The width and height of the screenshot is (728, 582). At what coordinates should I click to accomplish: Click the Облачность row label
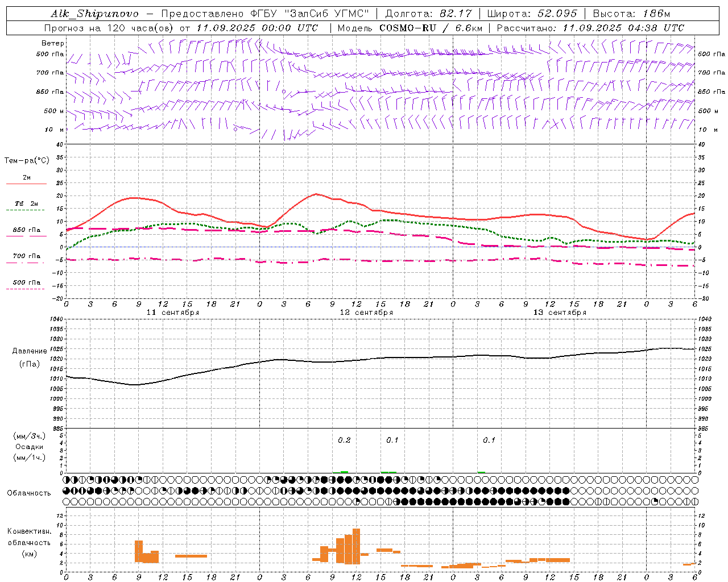coord(29,493)
